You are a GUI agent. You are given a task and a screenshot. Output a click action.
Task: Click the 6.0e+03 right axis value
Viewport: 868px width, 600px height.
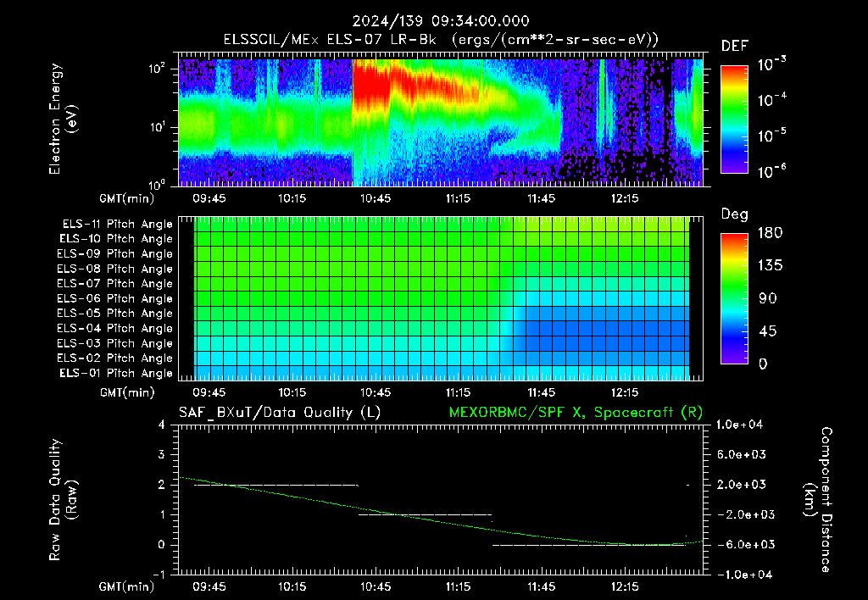point(741,454)
